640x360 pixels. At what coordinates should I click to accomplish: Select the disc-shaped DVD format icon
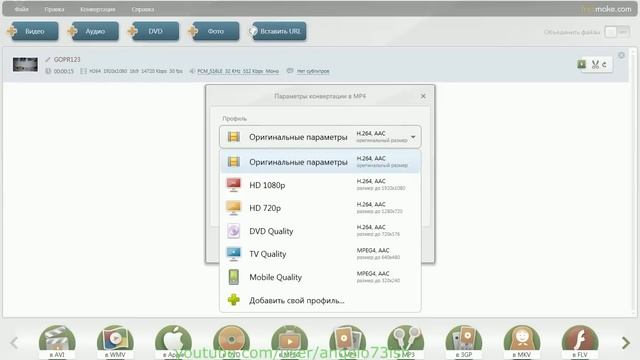coord(231,342)
